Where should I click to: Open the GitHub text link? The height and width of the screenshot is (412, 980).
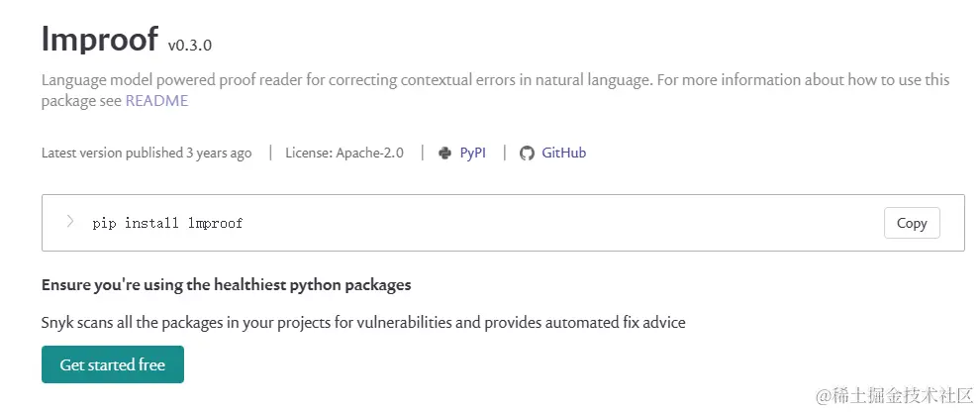click(563, 154)
